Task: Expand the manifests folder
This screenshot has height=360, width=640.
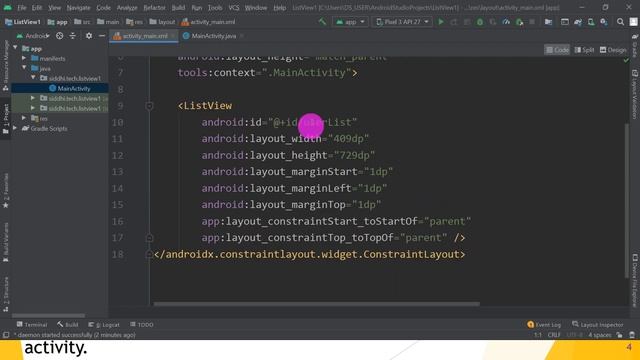Action: click(x=24, y=58)
